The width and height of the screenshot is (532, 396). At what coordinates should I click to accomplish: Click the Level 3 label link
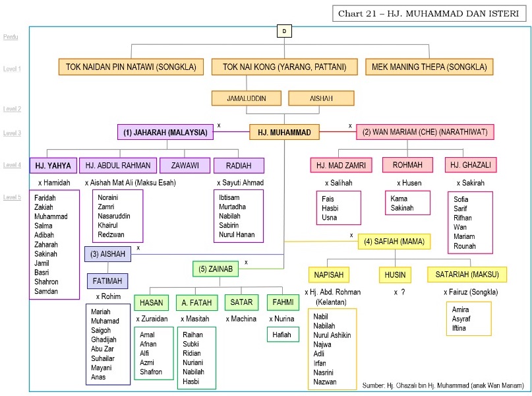click(12, 133)
